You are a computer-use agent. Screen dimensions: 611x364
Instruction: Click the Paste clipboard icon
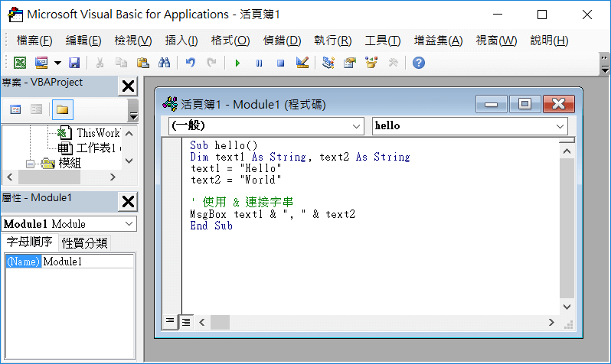[x=142, y=63]
